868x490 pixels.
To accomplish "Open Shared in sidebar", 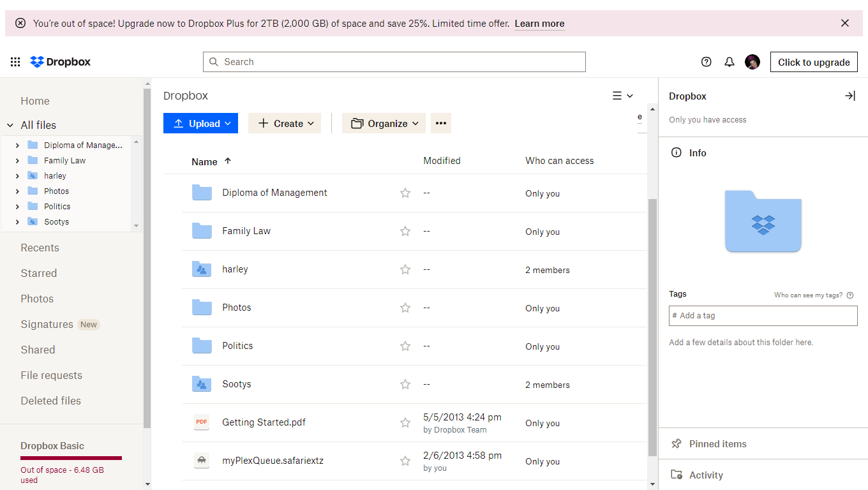I will (x=38, y=350).
